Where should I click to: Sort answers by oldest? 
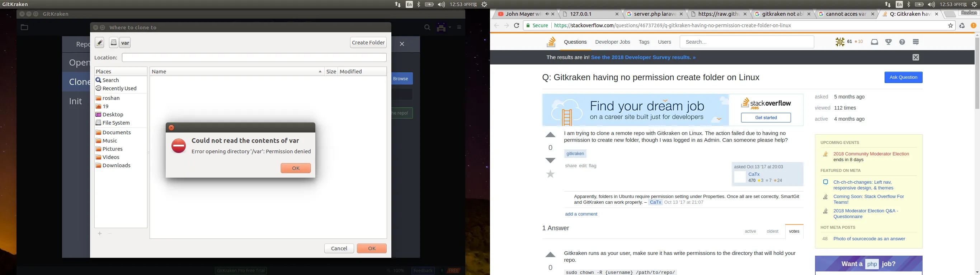pos(772,231)
